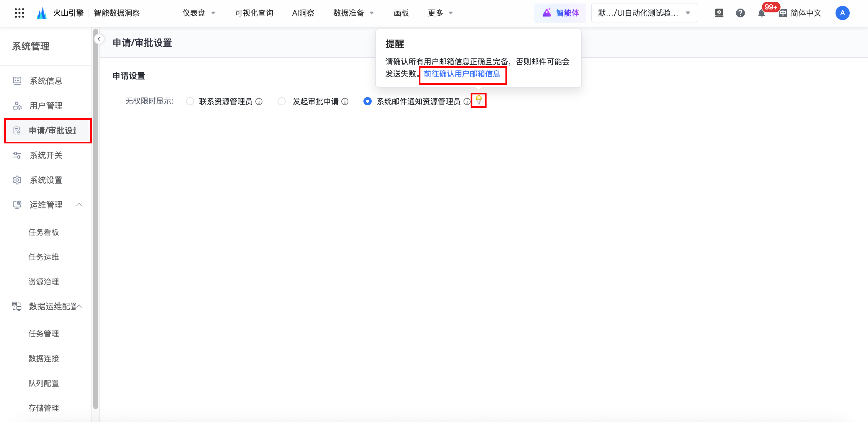Select the 联系资源管理员 radio option
Viewport: 868px width, 422px height.
190,102
